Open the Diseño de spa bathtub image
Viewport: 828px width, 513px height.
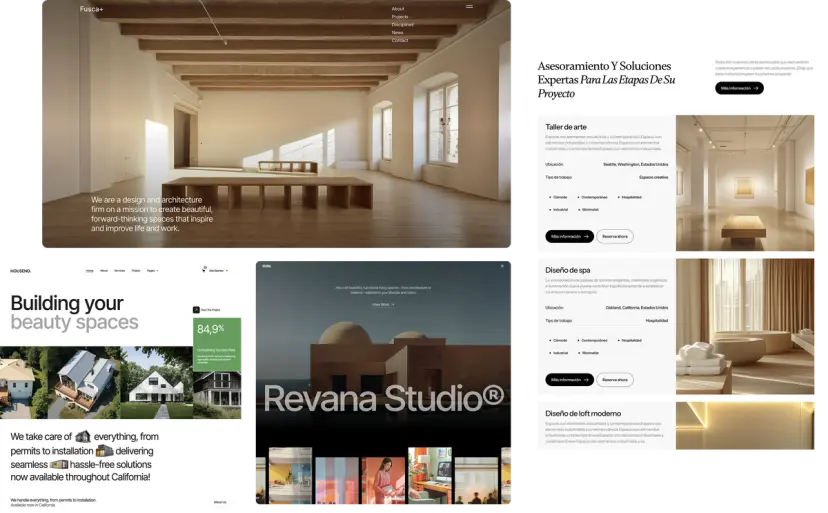pyautogui.click(x=745, y=326)
